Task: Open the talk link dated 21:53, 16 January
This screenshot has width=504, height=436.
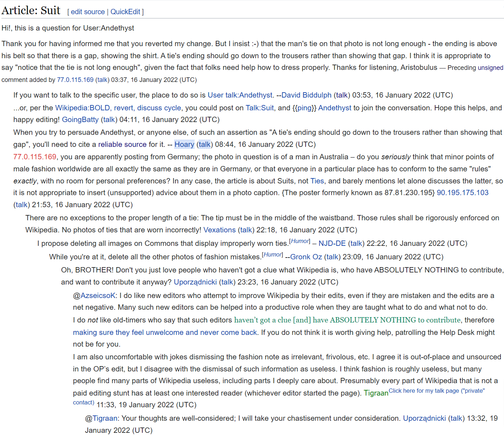Action: pos(22,205)
